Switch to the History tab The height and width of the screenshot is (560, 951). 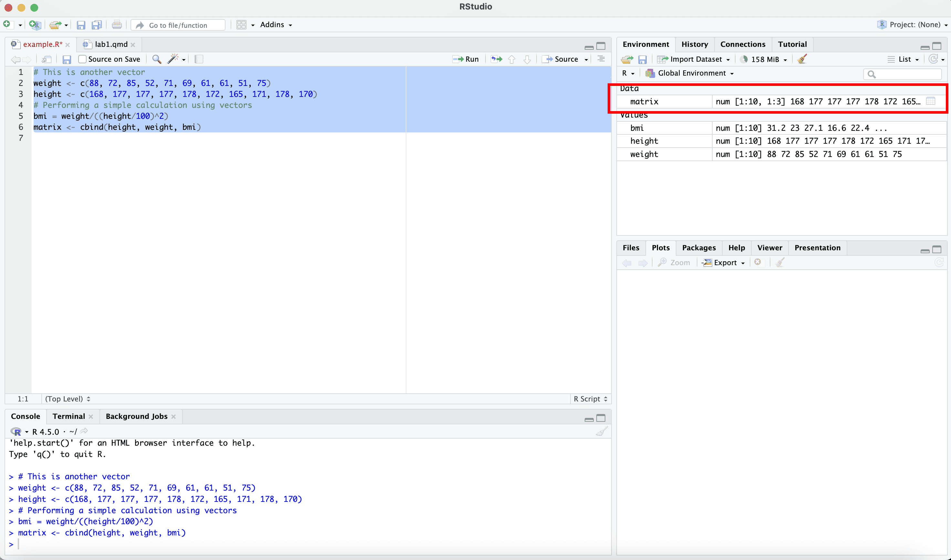(x=695, y=44)
